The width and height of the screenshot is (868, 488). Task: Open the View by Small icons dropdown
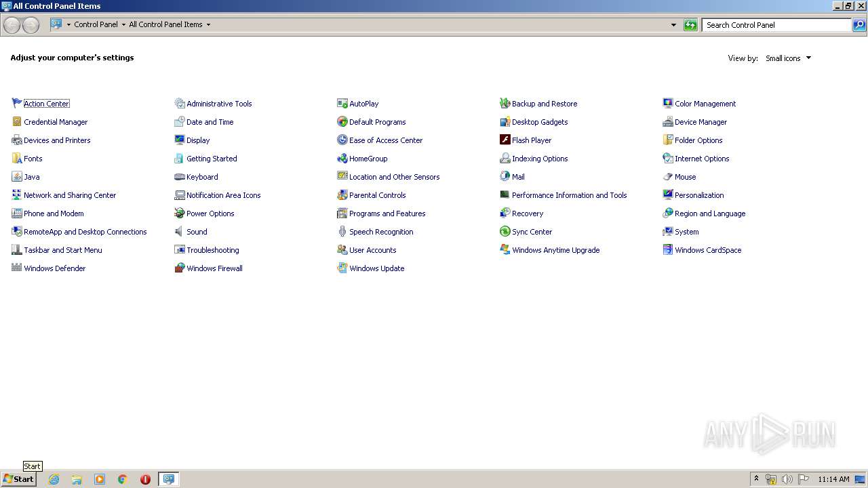tap(788, 58)
